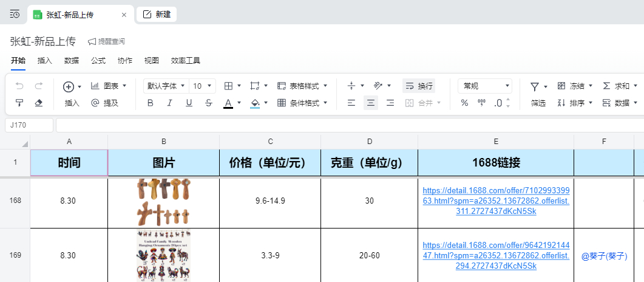Toggle the wrap text (换行) button
Image resolution: width=644 pixels, height=282 pixels.
click(419, 86)
